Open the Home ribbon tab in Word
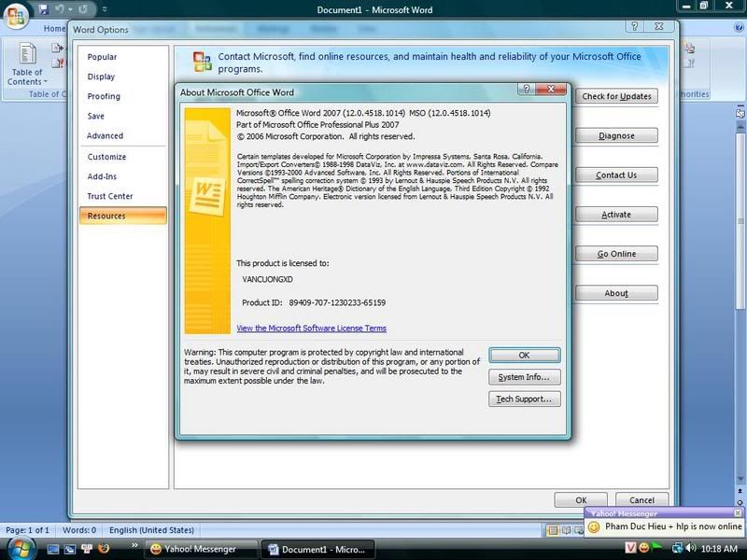This screenshot has width=747, height=560. [54, 29]
